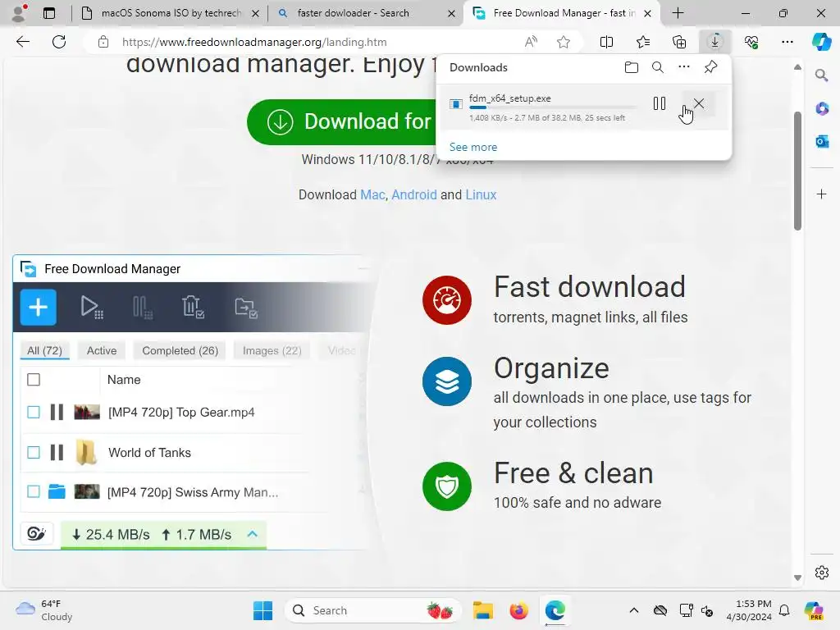View site information lock icon
This screenshot has height=630, width=840.
103,42
